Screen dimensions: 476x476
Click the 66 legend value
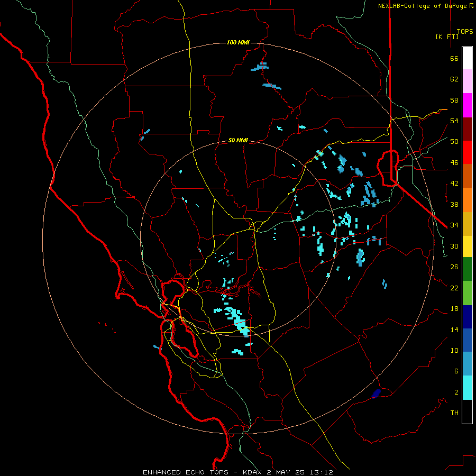[454, 59]
